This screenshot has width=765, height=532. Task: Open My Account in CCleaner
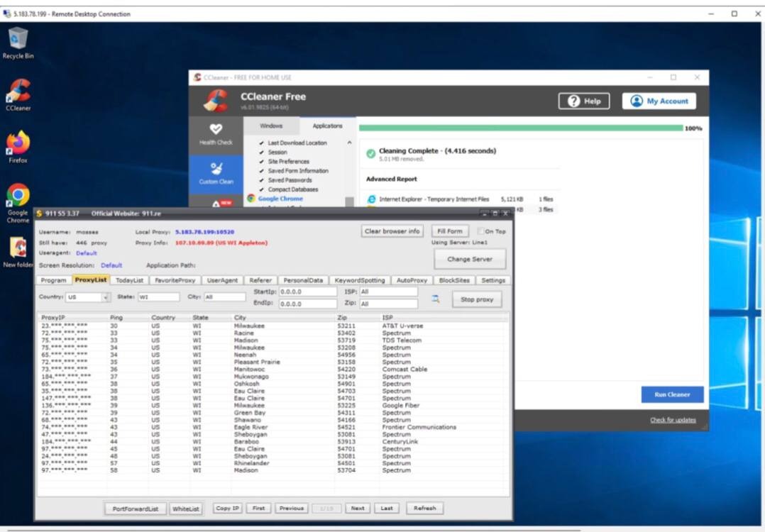pos(659,101)
